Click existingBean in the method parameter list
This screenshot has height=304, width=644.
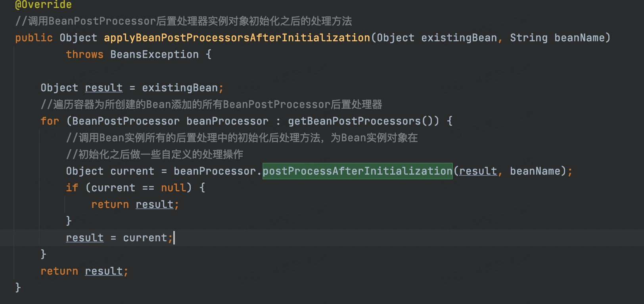tap(459, 38)
